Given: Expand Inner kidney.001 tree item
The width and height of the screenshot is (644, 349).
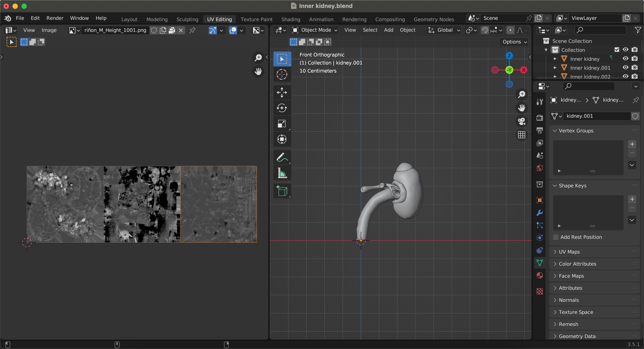Looking at the screenshot, I should [555, 68].
